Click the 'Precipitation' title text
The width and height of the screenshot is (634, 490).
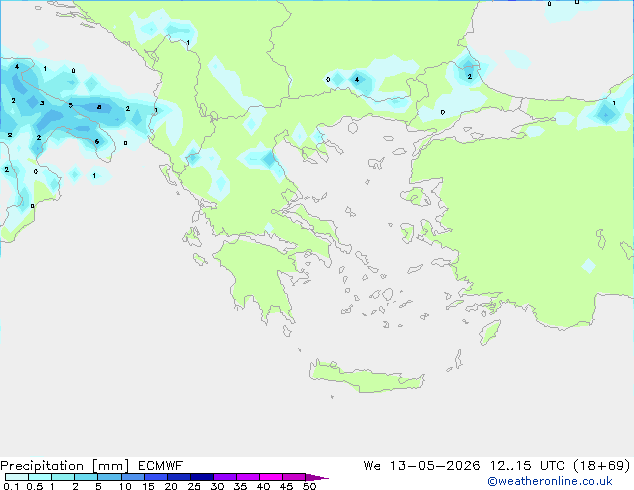coord(42,466)
